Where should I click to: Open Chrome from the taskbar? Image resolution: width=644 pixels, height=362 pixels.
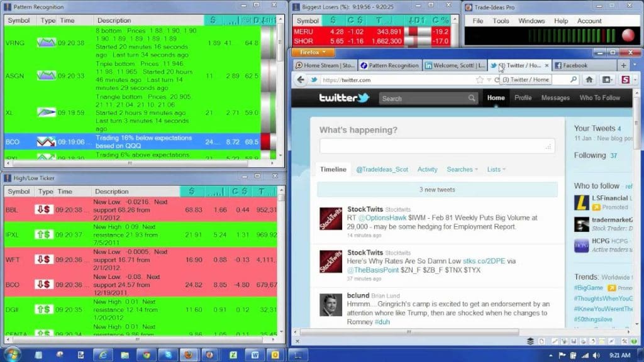pos(146,355)
